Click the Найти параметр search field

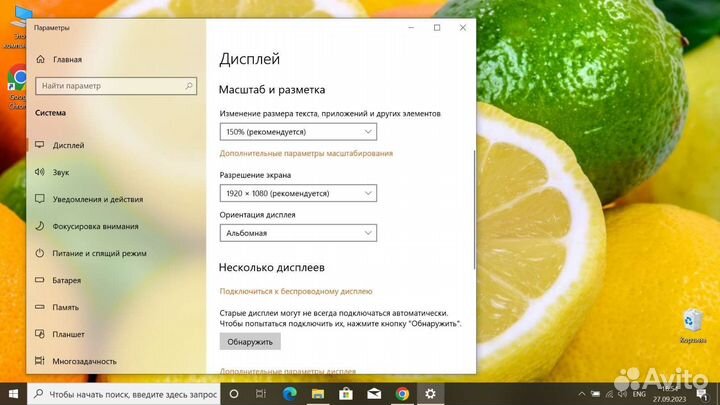coord(116,86)
